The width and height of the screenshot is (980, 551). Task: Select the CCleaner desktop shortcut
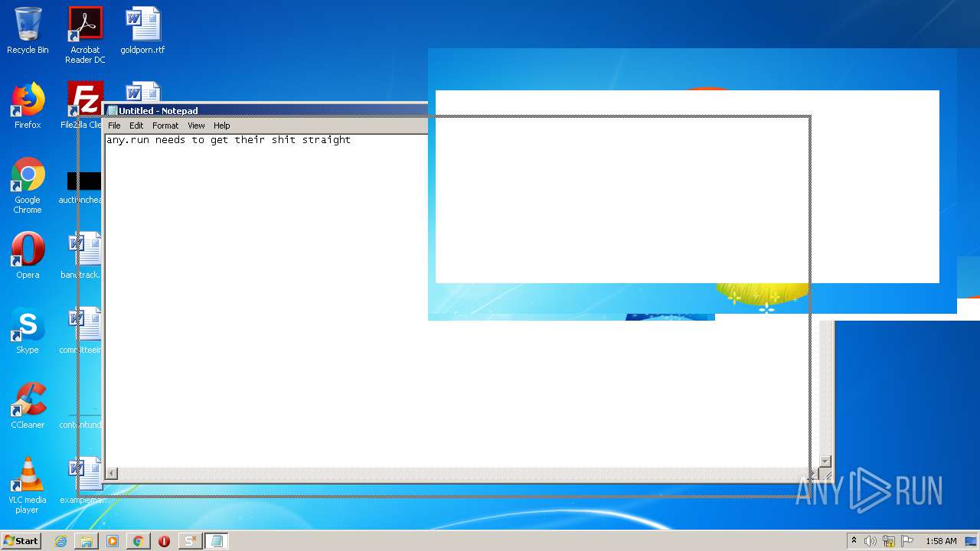28,406
